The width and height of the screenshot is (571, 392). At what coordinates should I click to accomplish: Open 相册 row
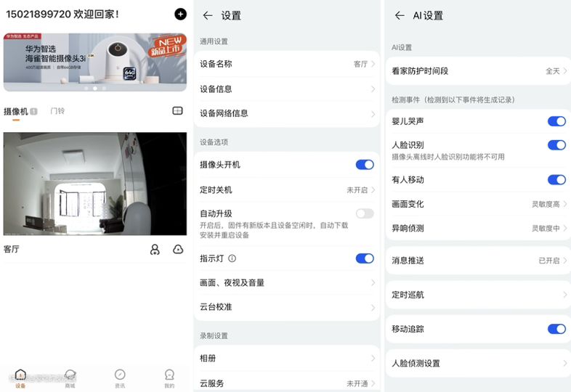click(287, 359)
